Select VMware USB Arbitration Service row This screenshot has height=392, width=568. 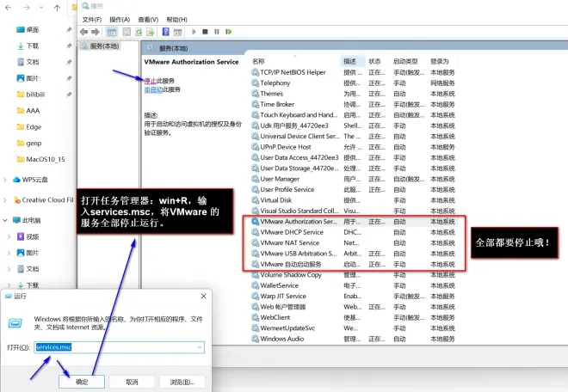tap(353, 254)
